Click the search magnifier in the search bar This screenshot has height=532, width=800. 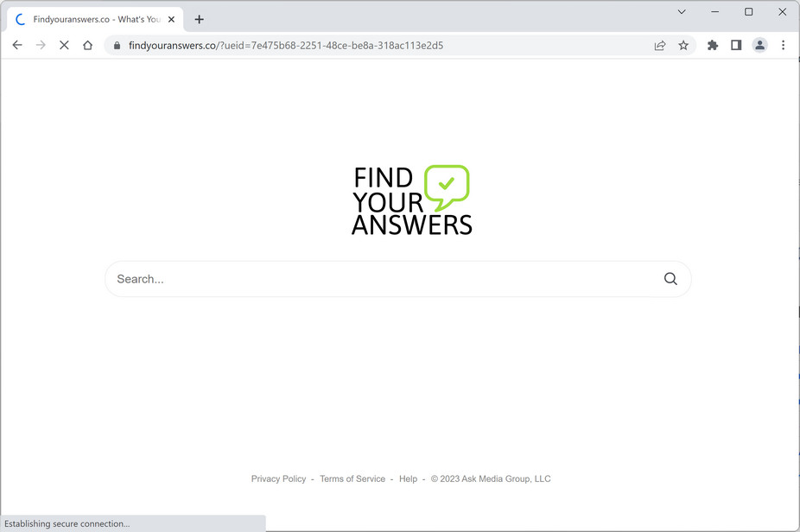[x=670, y=278]
